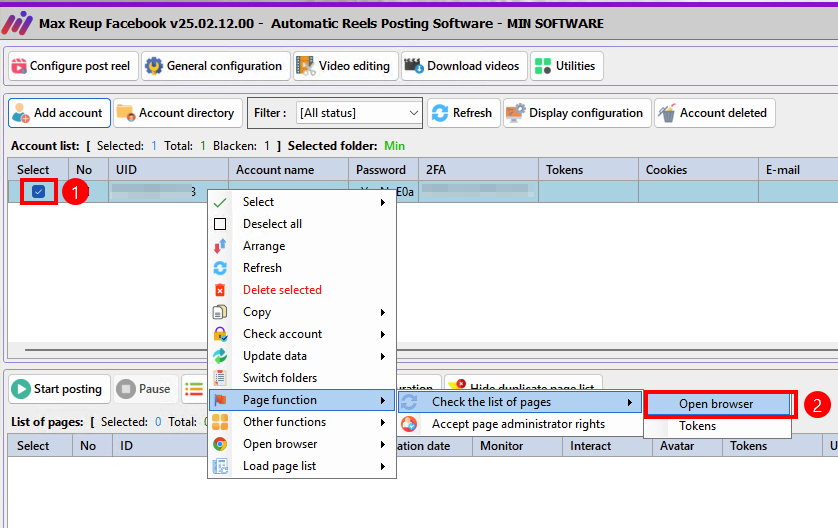Choose Refresh in the context menu
This screenshot has height=528, width=838.
[302, 268]
